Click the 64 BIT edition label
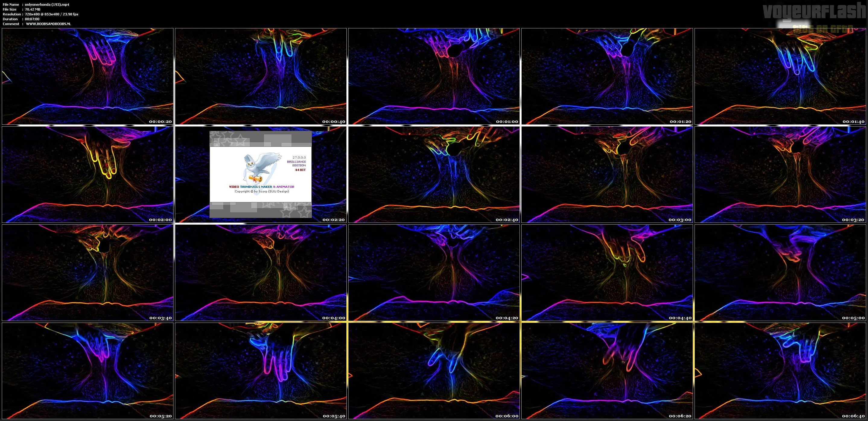This screenshot has width=868, height=421. point(300,170)
